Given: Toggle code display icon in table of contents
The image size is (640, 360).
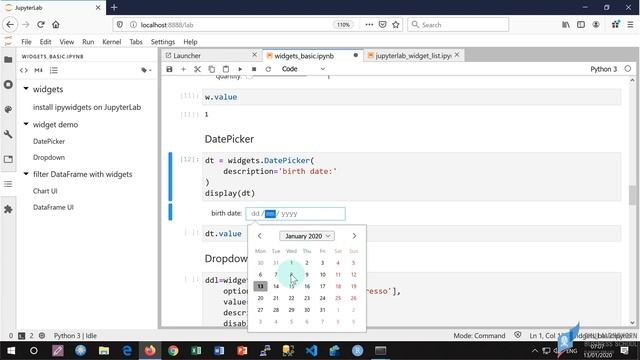Looking at the screenshot, I should pos(24,70).
